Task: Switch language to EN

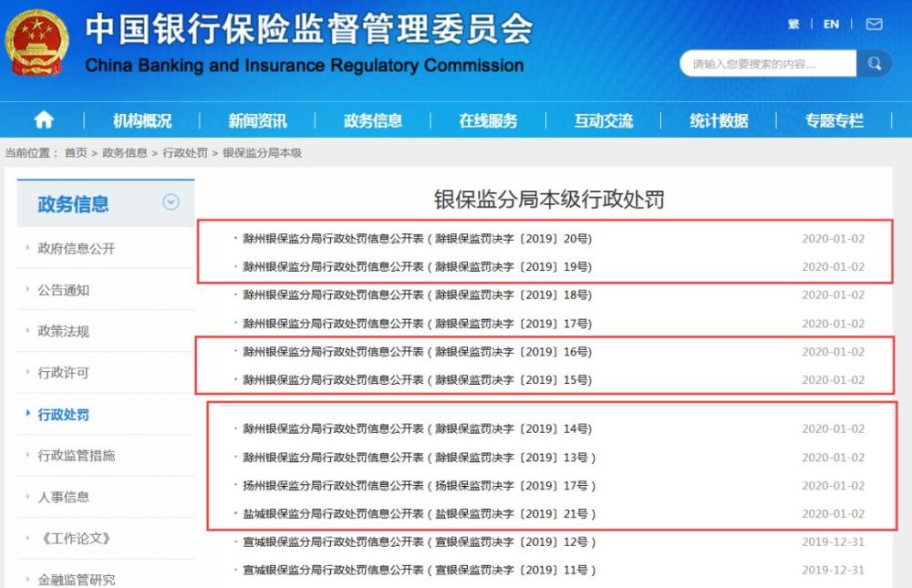Action: point(831,25)
